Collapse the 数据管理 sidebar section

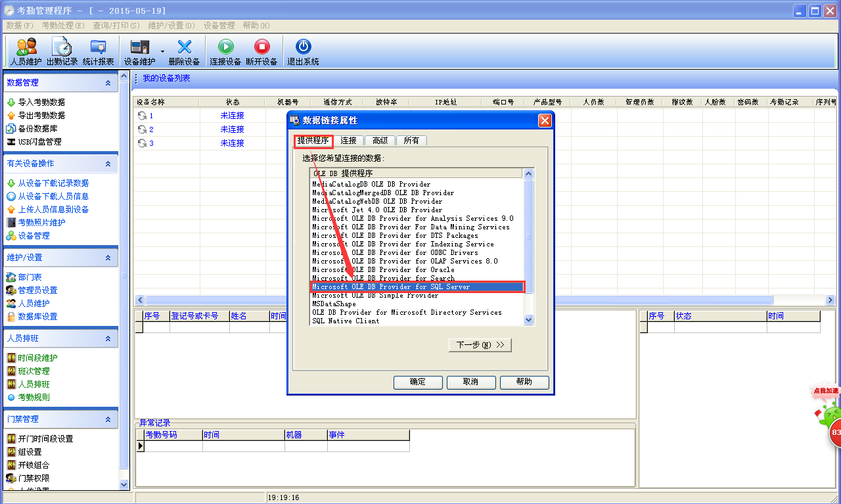108,83
